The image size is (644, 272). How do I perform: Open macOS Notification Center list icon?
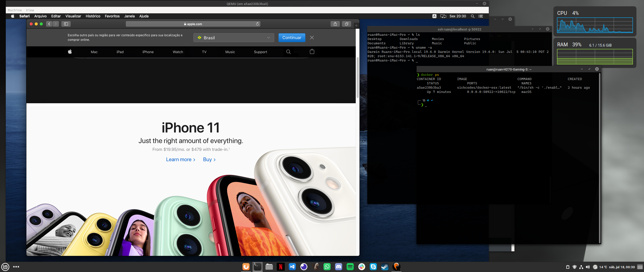480,16
